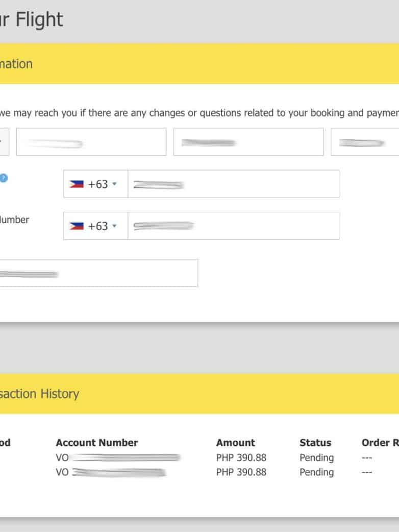Click the Account Number column header
Screen dimensions: 399x532
pos(97,443)
